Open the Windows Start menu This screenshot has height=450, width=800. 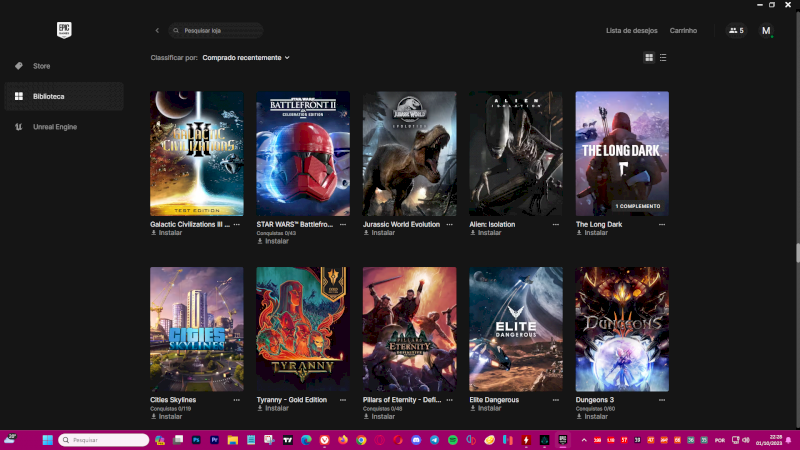click(x=47, y=440)
